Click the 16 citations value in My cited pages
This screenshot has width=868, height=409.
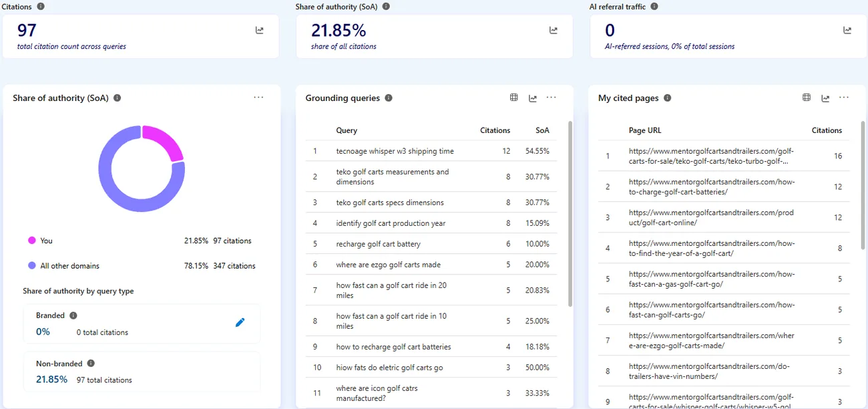pyautogui.click(x=838, y=156)
